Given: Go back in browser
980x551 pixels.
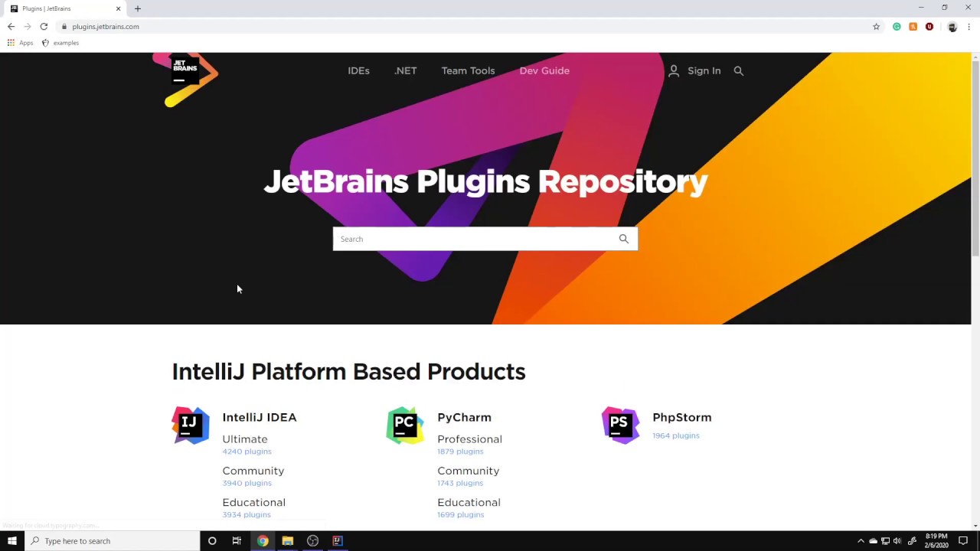Looking at the screenshot, I should tap(11, 26).
